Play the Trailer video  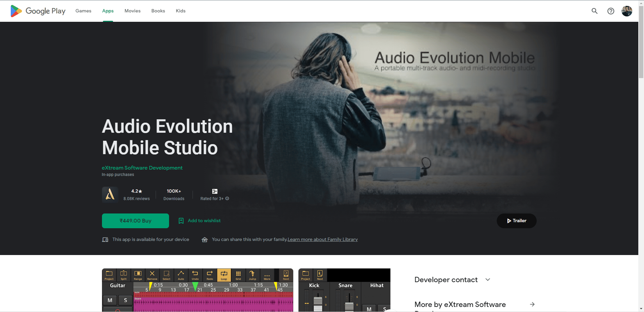pyautogui.click(x=516, y=221)
